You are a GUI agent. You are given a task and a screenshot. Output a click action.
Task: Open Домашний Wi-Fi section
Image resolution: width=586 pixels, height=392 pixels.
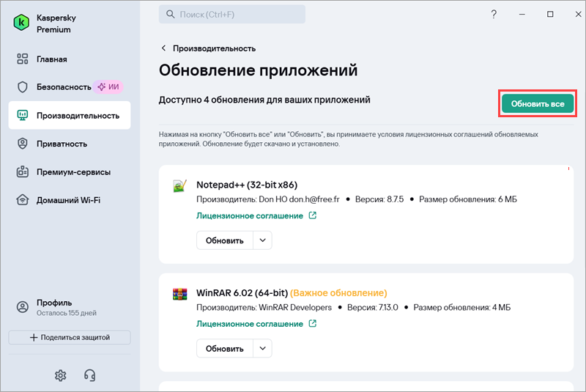[70, 200]
